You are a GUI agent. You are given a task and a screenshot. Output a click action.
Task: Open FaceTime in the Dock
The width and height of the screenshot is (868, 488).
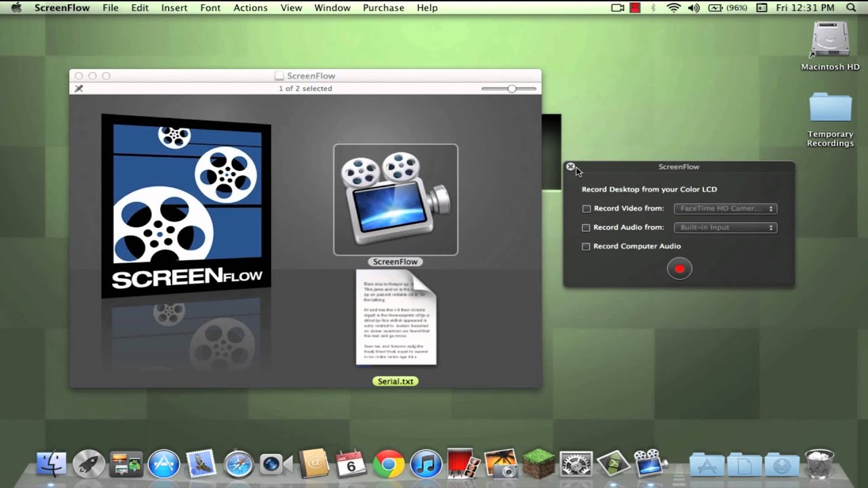(275, 464)
